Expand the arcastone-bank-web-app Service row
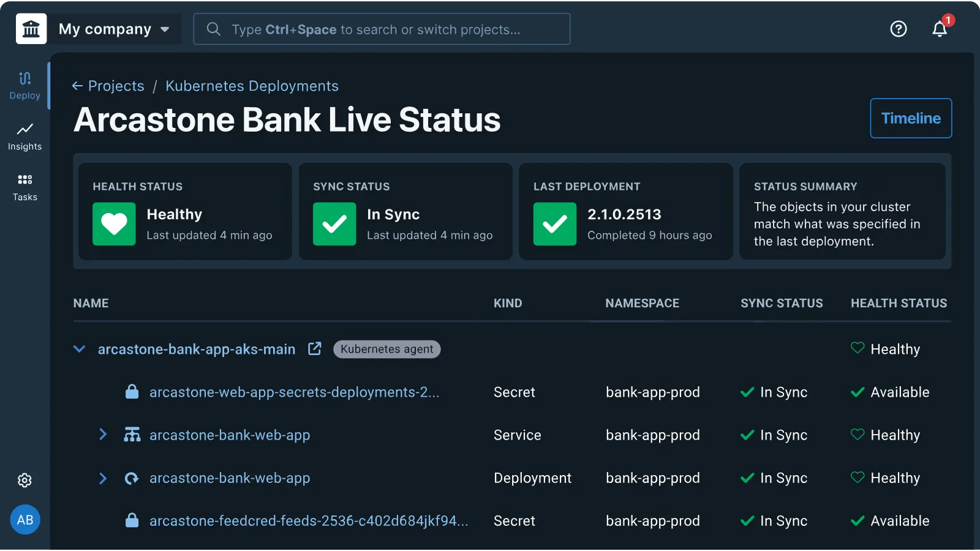The height and width of the screenshot is (551, 980). pyautogui.click(x=103, y=435)
